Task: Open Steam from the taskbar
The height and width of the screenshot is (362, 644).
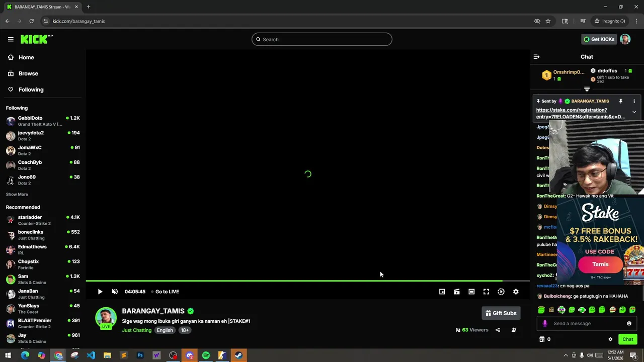Action: [238, 355]
